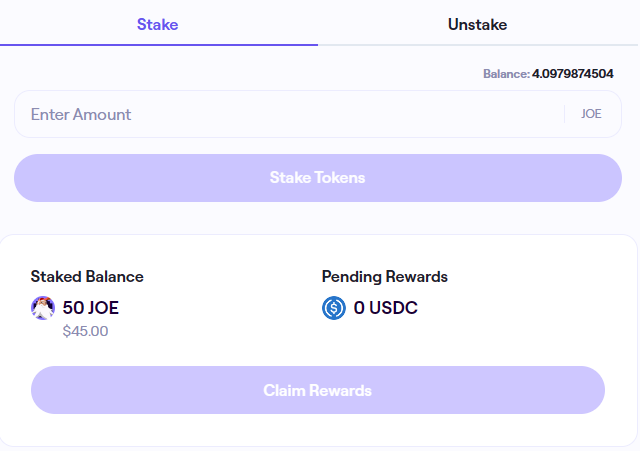
Task: Click the Stake Tokens button
Action: (x=318, y=178)
